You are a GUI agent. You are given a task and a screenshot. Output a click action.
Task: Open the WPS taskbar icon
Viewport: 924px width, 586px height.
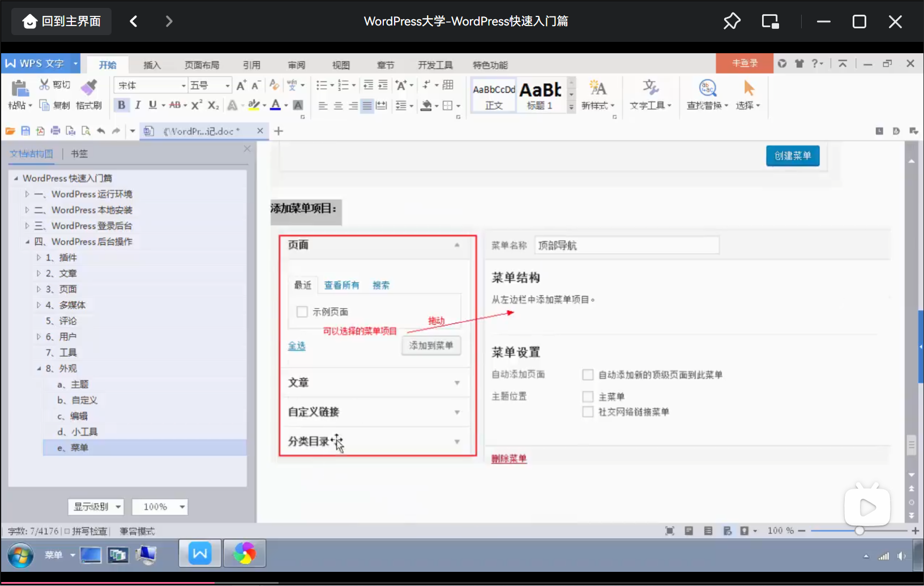tap(200, 553)
